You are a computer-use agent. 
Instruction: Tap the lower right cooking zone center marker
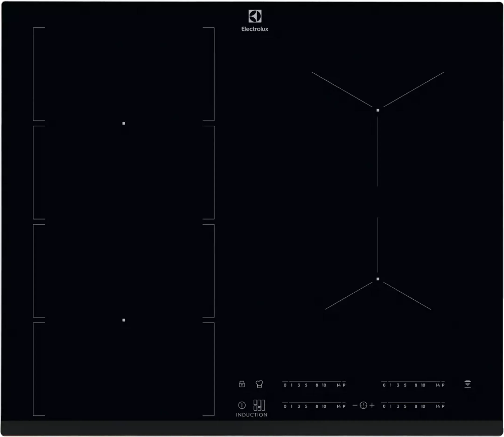(378, 279)
